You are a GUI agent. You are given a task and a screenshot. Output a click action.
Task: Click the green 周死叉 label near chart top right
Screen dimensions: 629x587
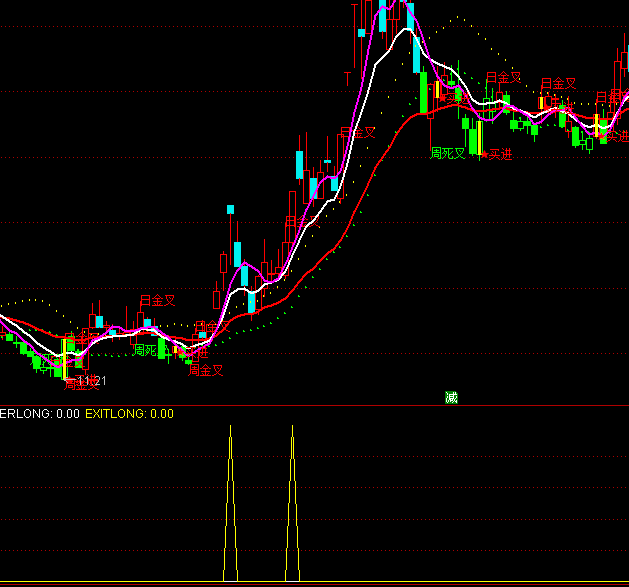point(448,154)
